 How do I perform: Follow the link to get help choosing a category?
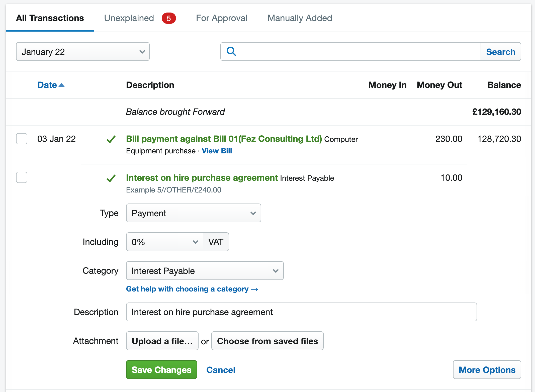click(192, 289)
